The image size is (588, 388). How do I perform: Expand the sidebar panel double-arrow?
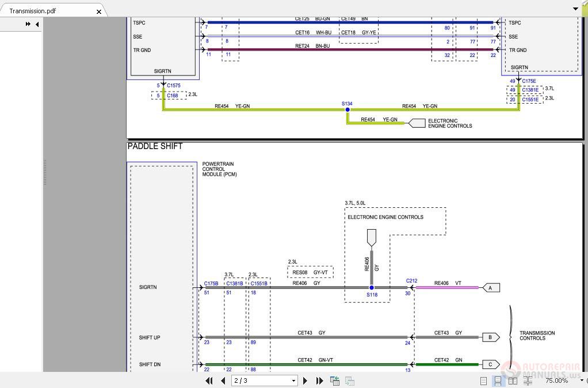(28, 24)
